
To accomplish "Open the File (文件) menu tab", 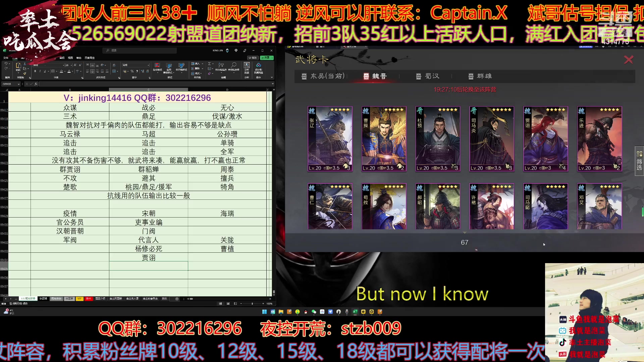I will [x=6, y=58].
